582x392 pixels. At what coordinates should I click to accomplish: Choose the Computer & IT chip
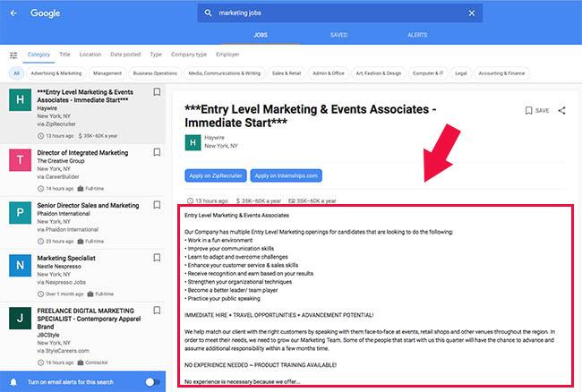[428, 73]
